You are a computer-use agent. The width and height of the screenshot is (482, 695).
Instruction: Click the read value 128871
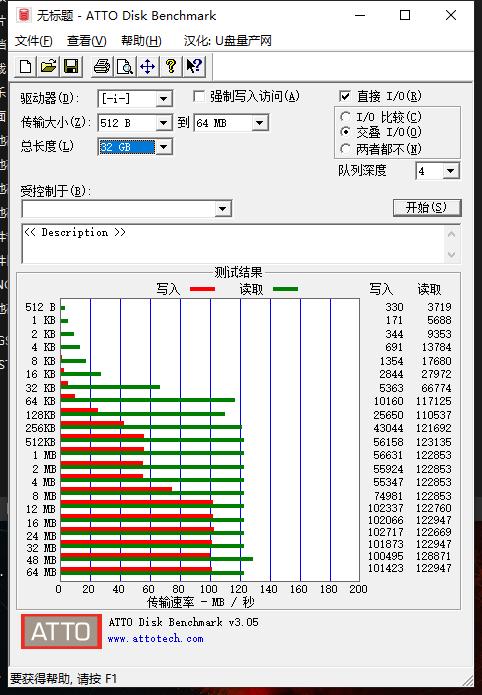tap(434, 556)
